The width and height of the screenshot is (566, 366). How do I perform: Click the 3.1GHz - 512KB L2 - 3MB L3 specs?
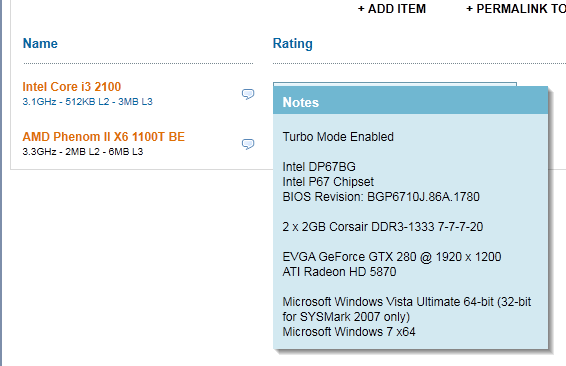point(87,102)
